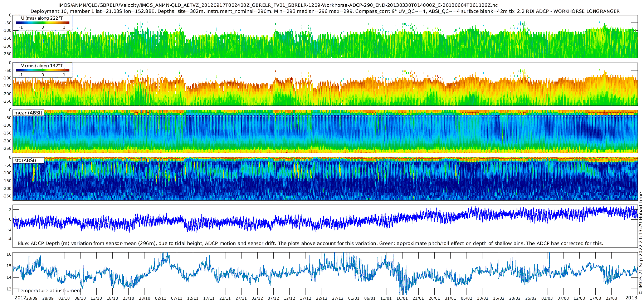This screenshot has height=304, width=644.
Task: Click the '07/03' date tick label
Action: click(563, 298)
